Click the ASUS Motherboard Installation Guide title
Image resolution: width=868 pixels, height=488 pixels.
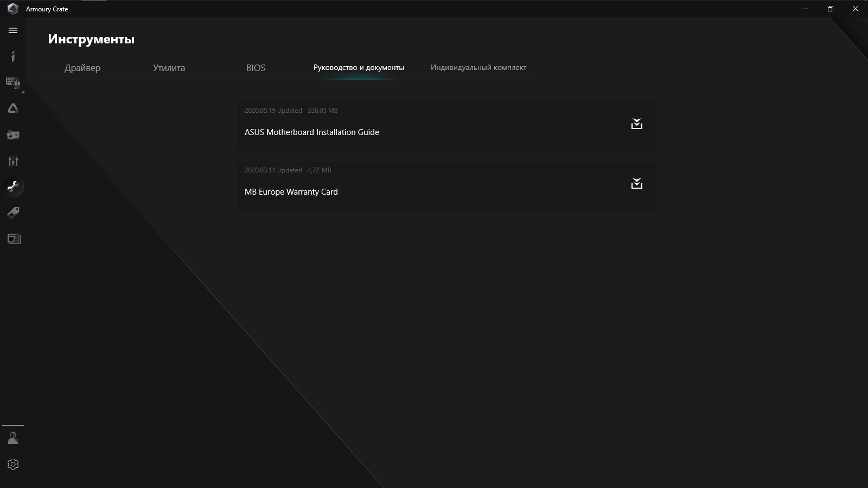(x=312, y=132)
